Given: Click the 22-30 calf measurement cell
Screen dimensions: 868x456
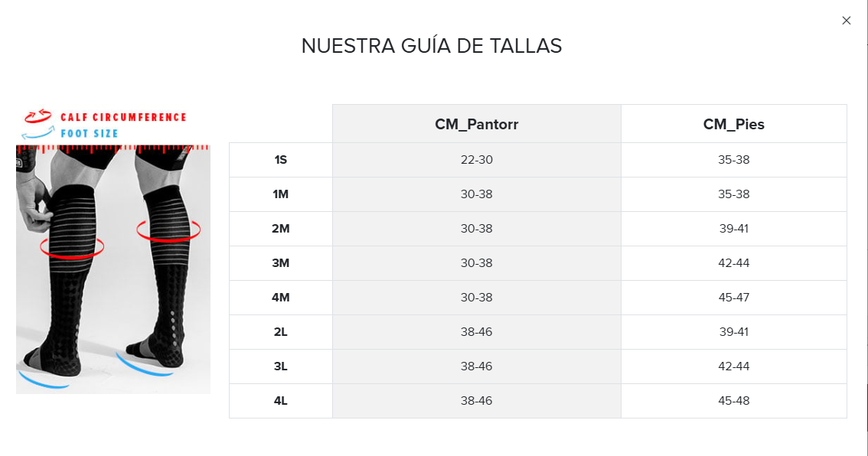Looking at the screenshot, I should tap(476, 160).
